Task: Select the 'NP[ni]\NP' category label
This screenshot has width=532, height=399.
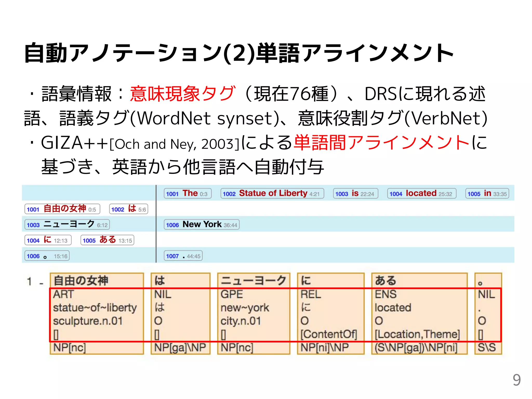Action: tap(325, 348)
